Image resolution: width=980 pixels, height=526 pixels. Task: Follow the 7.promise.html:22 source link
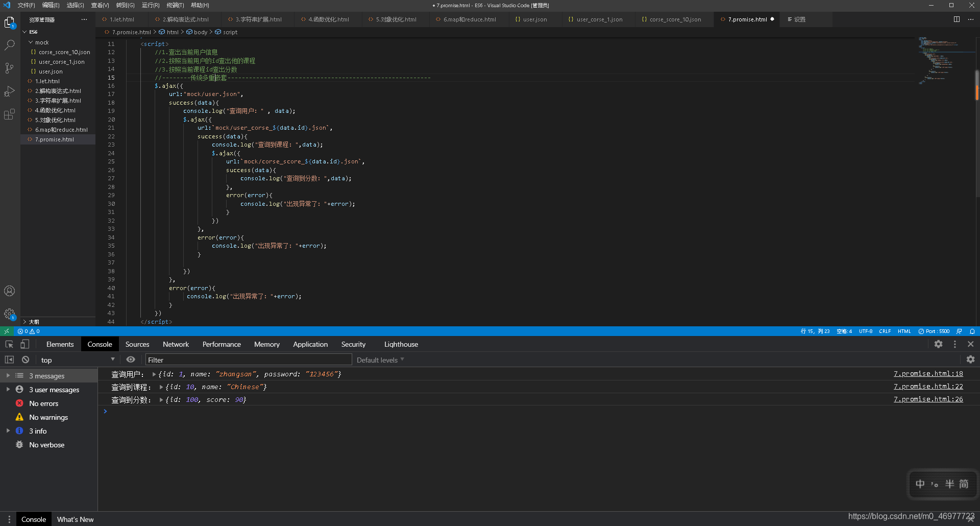click(928, 387)
